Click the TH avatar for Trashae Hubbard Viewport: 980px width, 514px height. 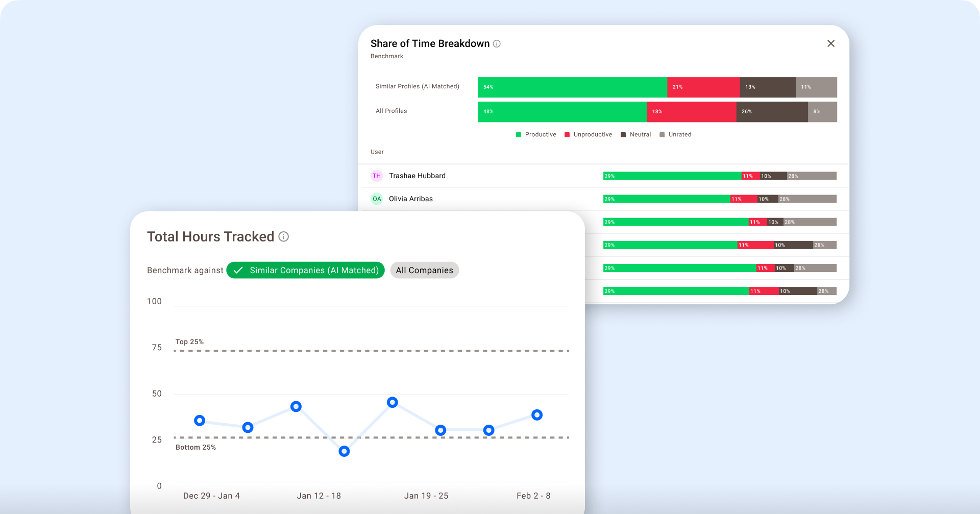click(x=377, y=176)
